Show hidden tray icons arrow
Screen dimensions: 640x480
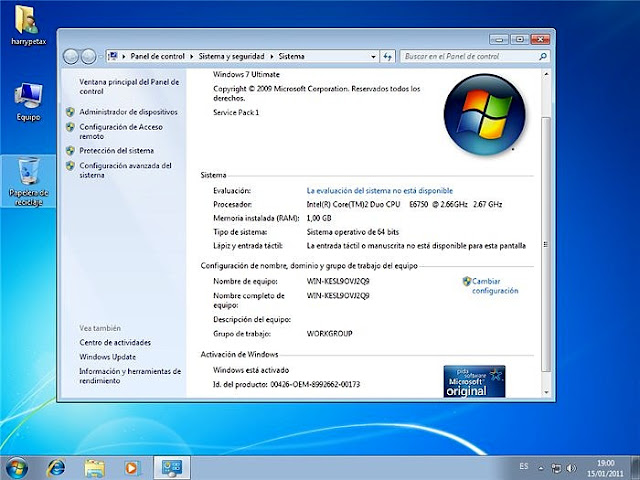coord(541,468)
